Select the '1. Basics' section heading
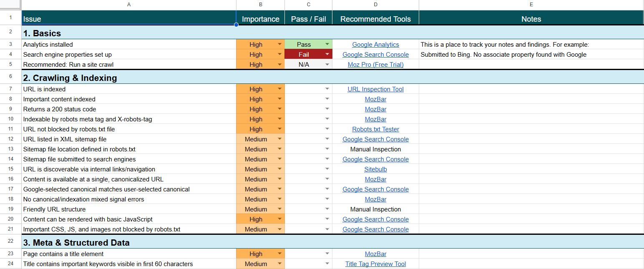Screen dimensions: 644x269 tap(42, 33)
